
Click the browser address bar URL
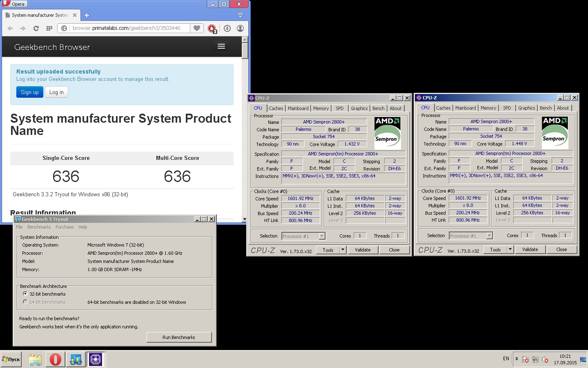pos(126,28)
